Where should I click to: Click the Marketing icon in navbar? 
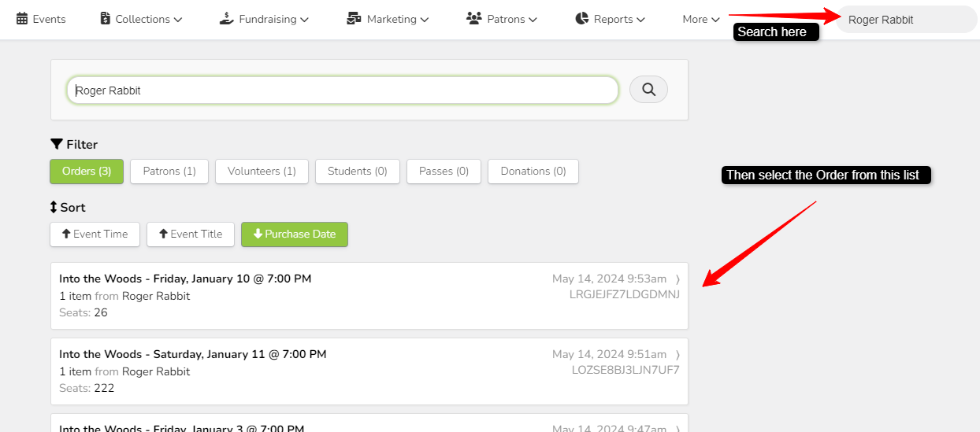pos(354,19)
